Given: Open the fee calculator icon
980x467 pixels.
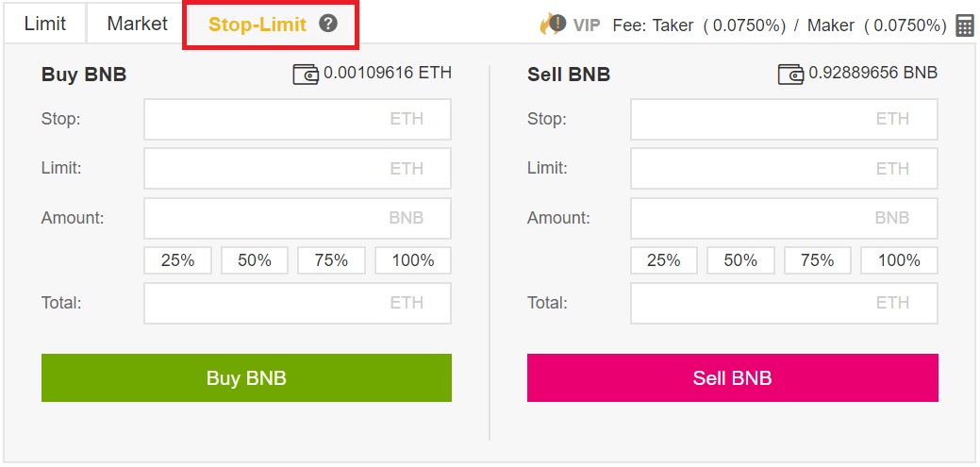Looking at the screenshot, I should pos(965,25).
